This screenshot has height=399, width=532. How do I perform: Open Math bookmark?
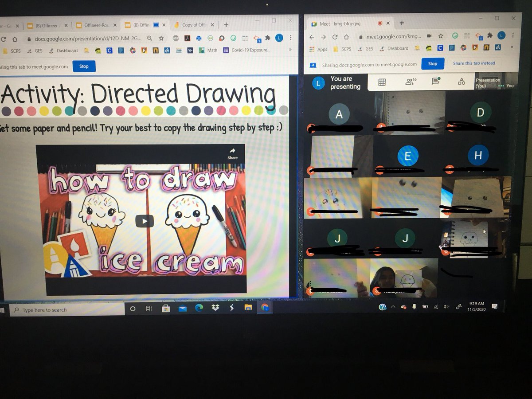[208, 51]
